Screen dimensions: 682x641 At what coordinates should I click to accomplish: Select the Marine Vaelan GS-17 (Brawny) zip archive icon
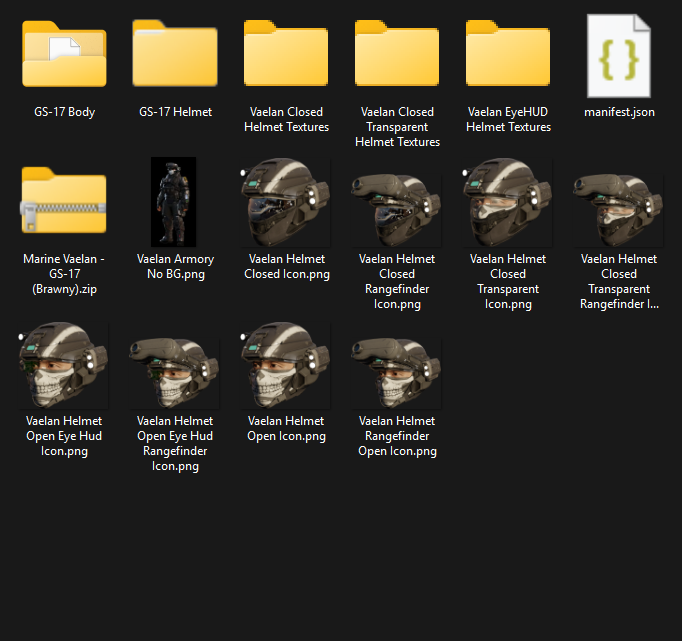pos(64,200)
